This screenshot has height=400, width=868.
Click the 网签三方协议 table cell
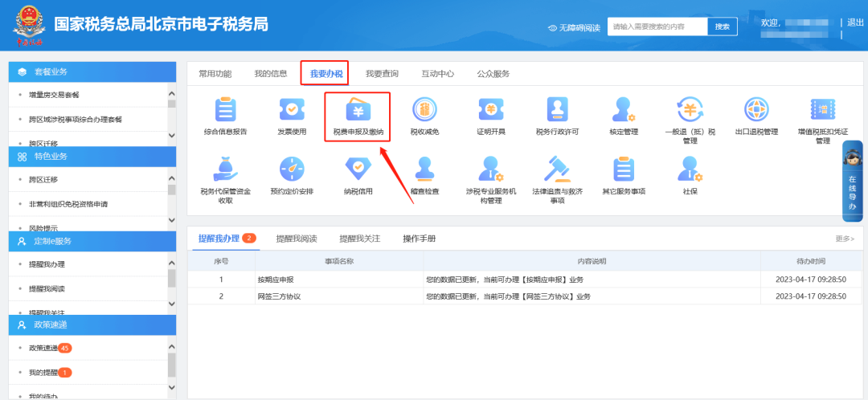click(339, 296)
